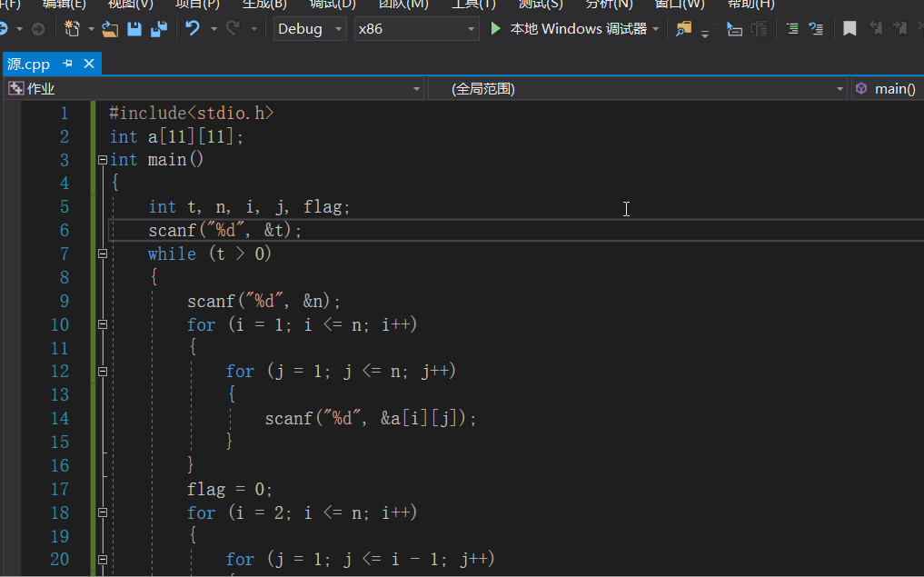924x577 pixels.
Task: Save the current file with the floppy icon
Action: [134, 29]
